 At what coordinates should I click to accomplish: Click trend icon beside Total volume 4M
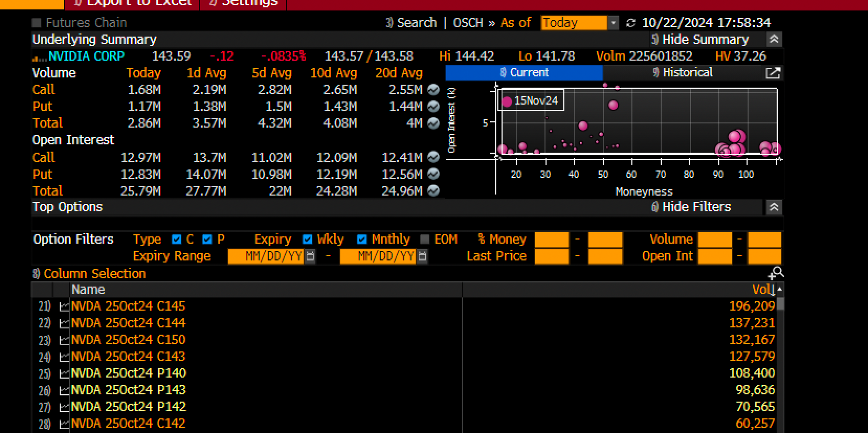[x=433, y=123]
